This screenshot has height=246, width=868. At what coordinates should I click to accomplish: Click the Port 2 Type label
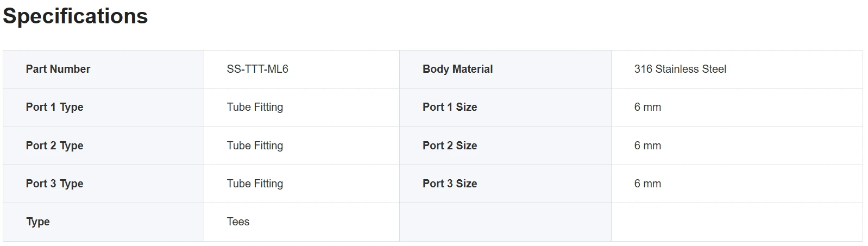tap(54, 146)
